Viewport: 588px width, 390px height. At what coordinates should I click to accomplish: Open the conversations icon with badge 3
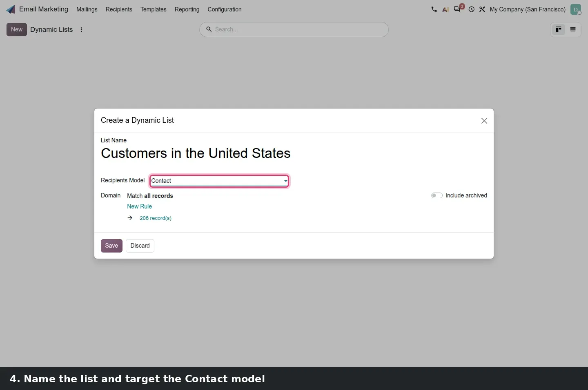[458, 9]
